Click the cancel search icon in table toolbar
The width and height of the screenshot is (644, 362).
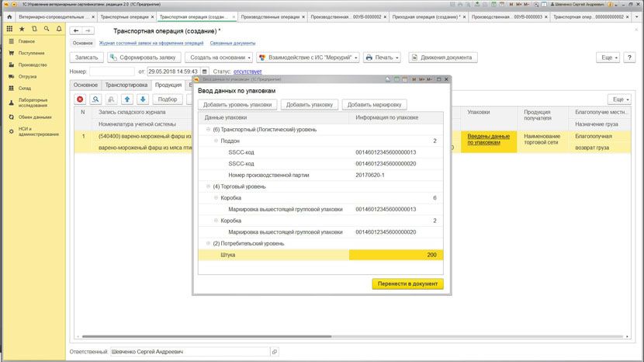point(111,99)
